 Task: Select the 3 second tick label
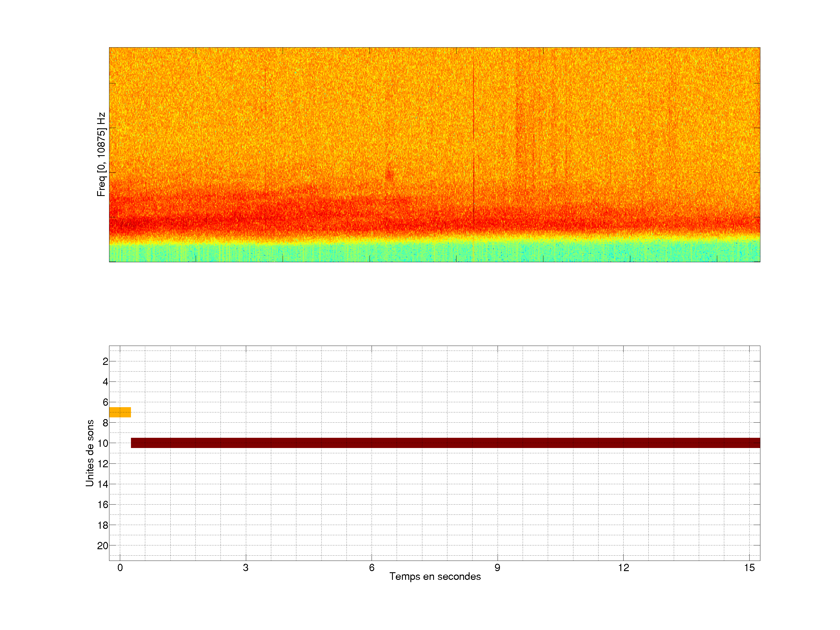click(x=246, y=568)
